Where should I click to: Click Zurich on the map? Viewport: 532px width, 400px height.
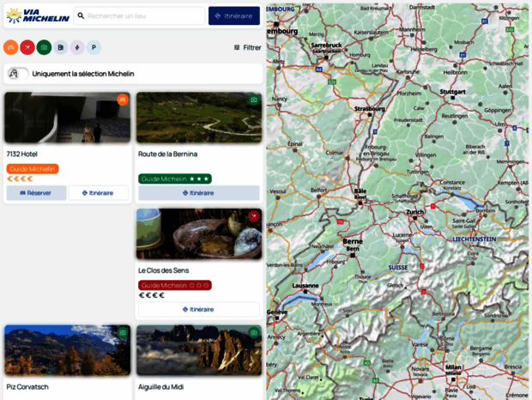415,212
